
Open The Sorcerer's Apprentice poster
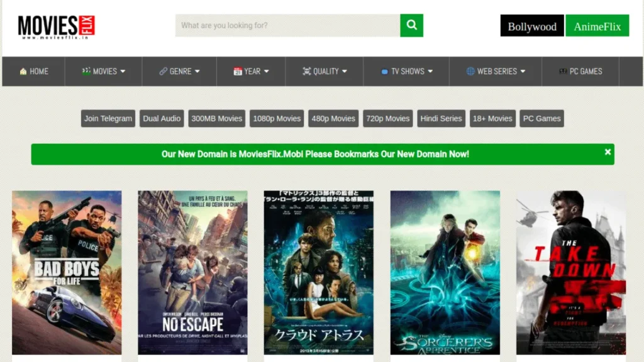point(445,273)
